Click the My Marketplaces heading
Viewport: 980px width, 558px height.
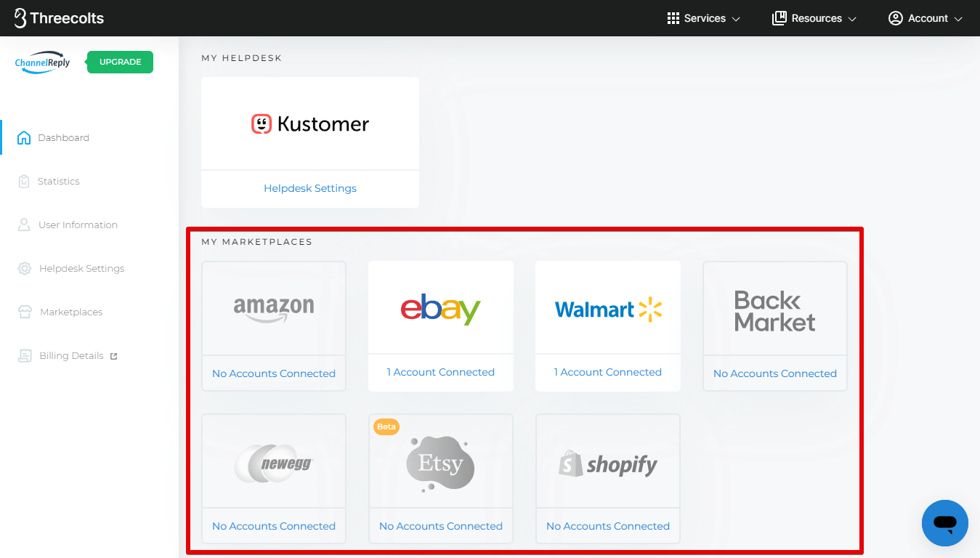point(256,242)
